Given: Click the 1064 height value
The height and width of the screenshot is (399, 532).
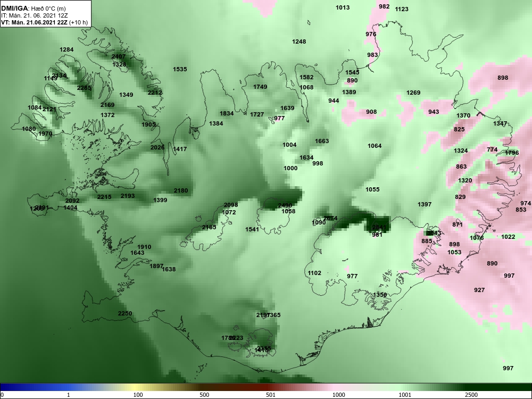Looking at the screenshot, I should pos(375,146).
